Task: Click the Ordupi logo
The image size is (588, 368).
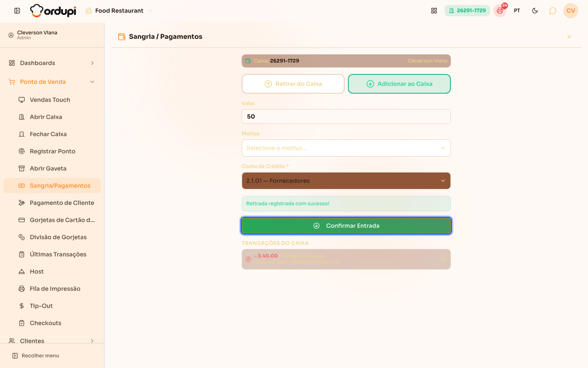Action: 53,11
